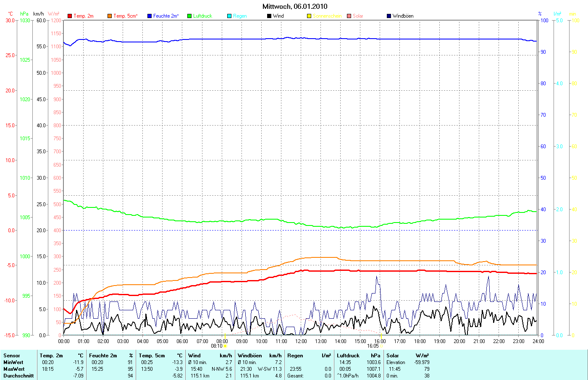Select the blue Feuchte 2m legend square
This screenshot has height=380, width=588.
pyautogui.click(x=150, y=16)
